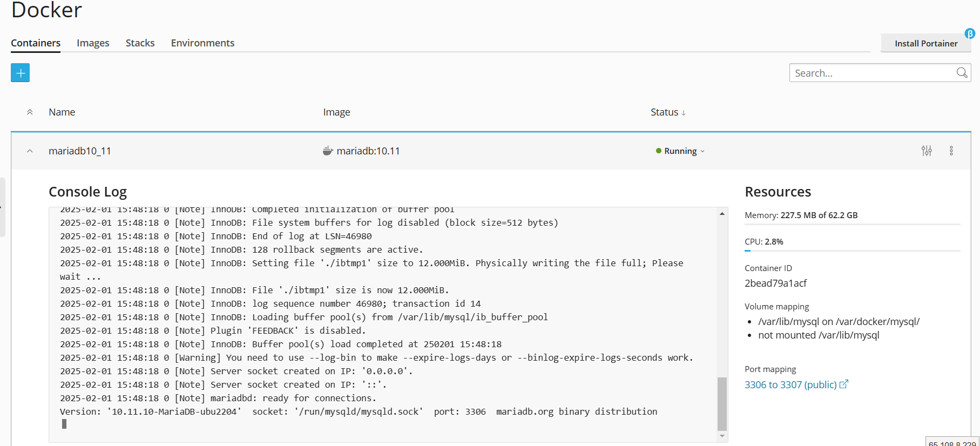Collapse the mariadb10_11 container row
This screenshot has height=446, width=980.
coord(30,151)
